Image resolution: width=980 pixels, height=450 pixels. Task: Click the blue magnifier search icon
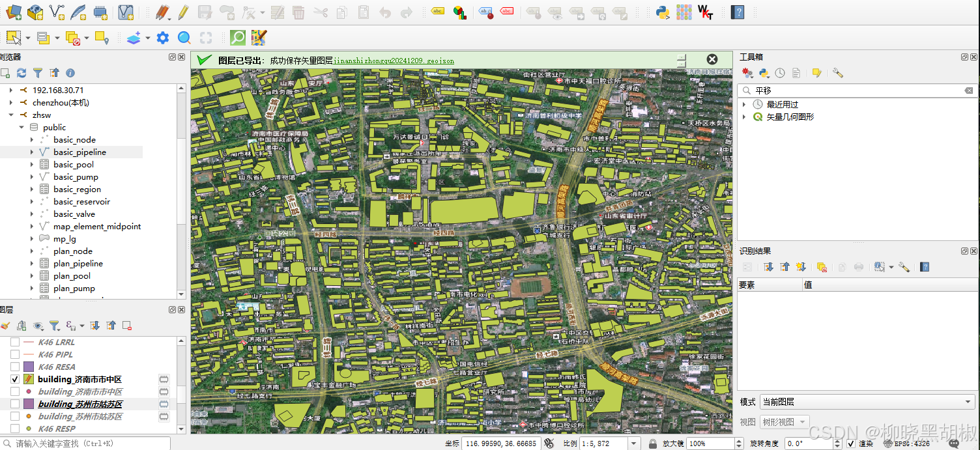[x=184, y=38]
